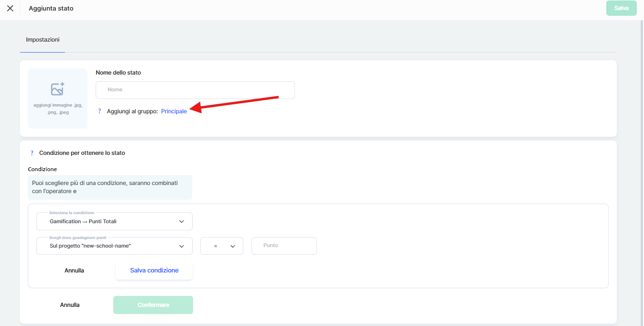Open the Principale group link
Viewport: 644px width, 326px height.
[x=174, y=111]
